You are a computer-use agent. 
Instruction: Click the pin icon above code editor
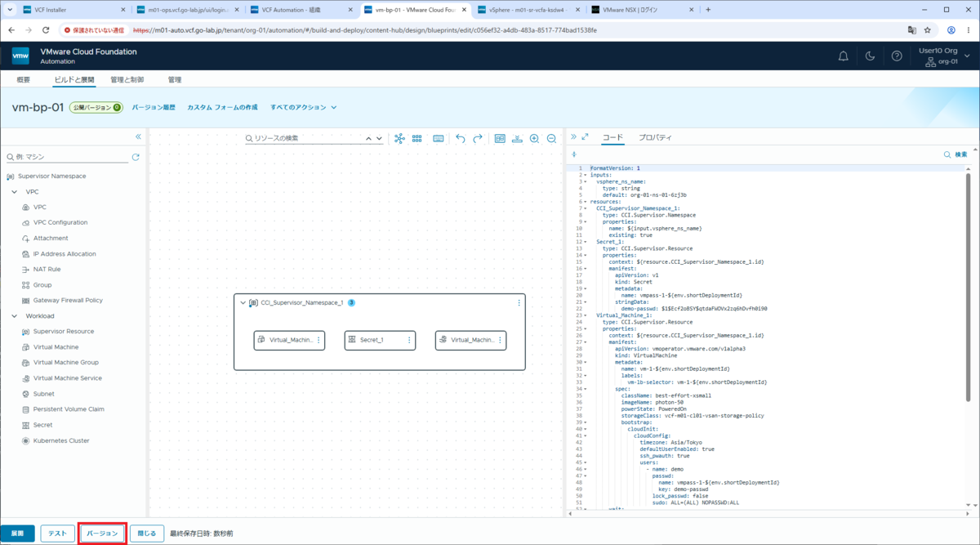[574, 154]
